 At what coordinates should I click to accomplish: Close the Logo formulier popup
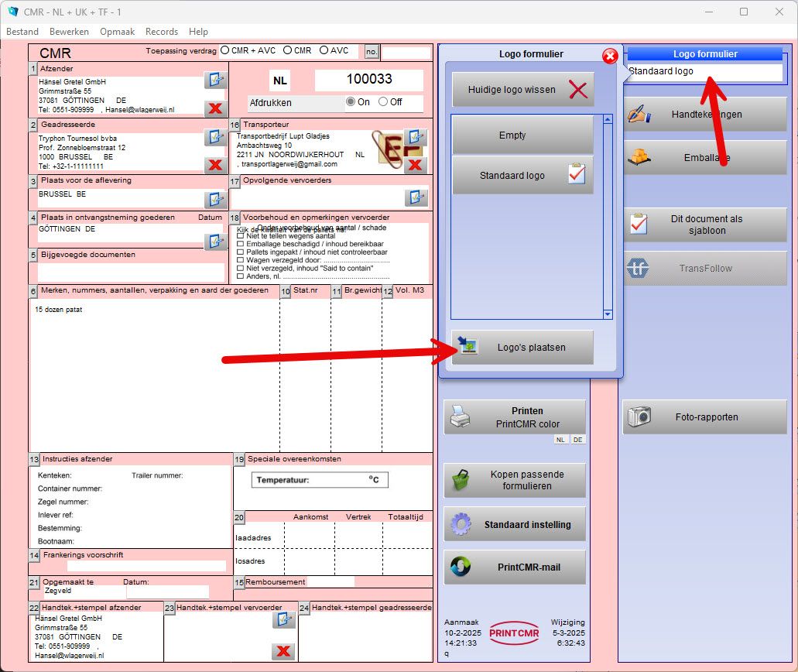(x=610, y=56)
